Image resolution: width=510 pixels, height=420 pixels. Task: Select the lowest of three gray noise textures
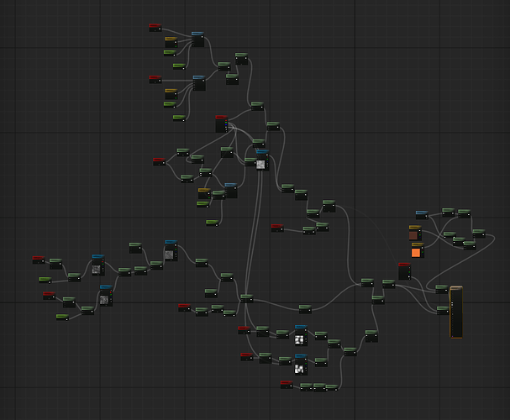106,296
